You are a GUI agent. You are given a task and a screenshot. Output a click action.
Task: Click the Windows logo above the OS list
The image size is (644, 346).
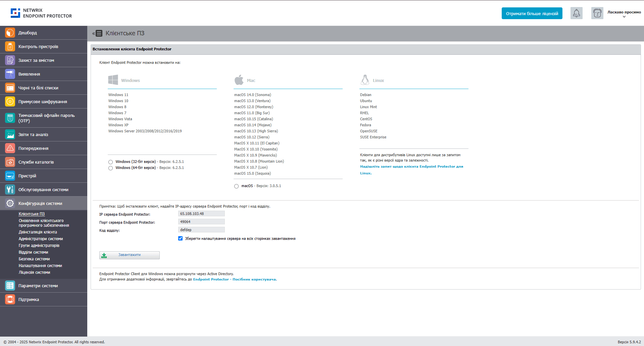coord(113,80)
